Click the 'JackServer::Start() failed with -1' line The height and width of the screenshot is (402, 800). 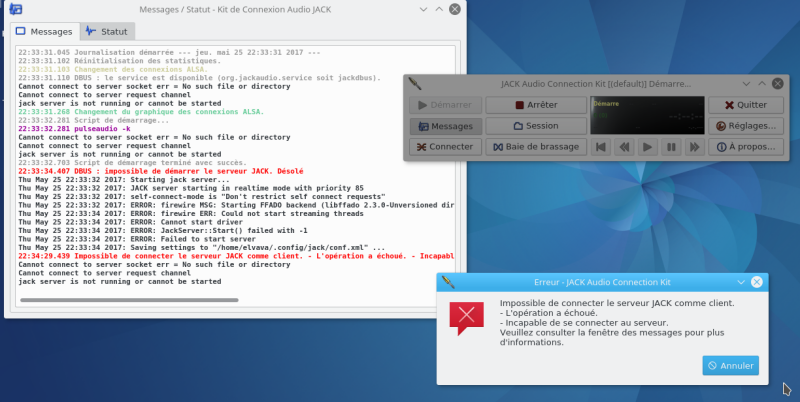click(x=163, y=231)
